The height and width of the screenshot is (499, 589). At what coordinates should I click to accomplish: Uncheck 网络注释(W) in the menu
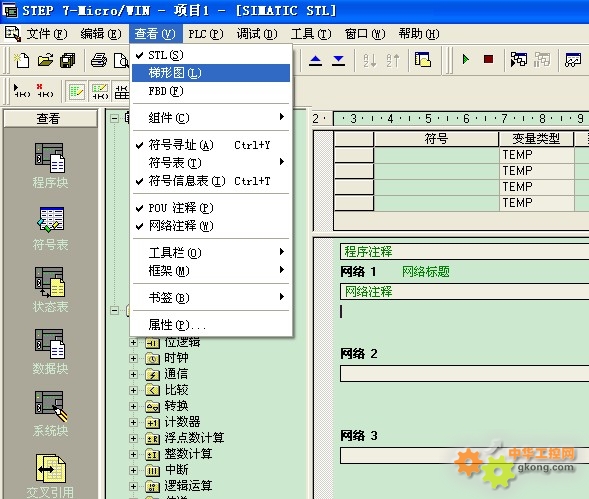[x=211, y=226]
